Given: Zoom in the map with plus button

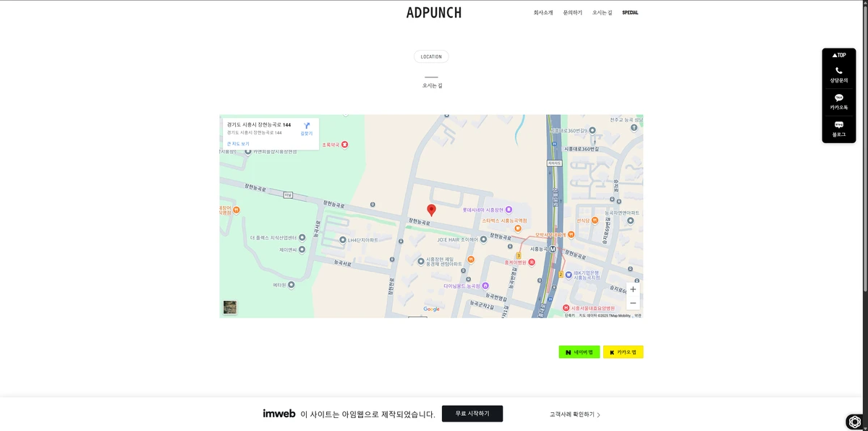Looking at the screenshot, I should [x=633, y=289].
